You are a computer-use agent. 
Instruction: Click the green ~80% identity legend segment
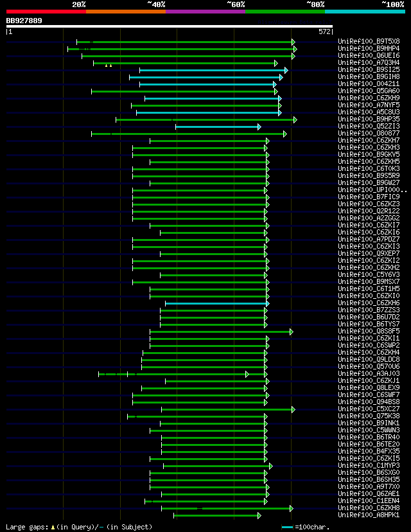coord(285,12)
